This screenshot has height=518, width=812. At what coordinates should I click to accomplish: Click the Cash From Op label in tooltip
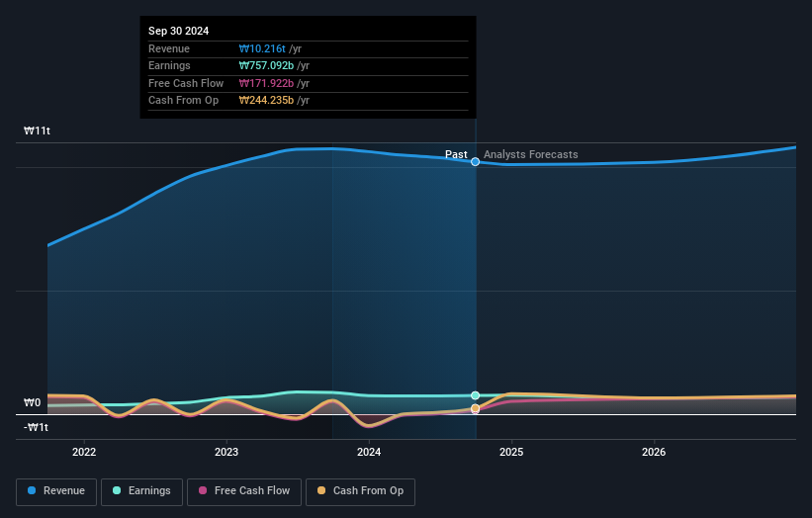point(183,101)
